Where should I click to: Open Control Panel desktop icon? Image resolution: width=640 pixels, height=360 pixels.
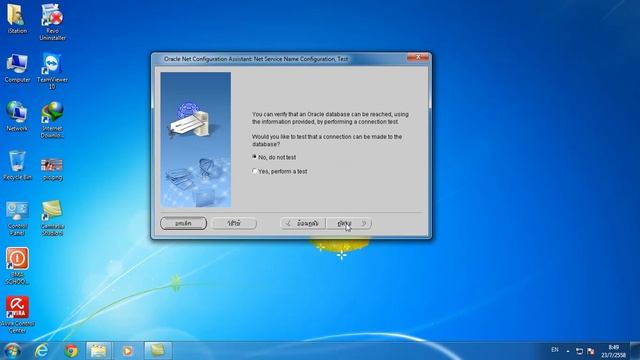coord(17,218)
